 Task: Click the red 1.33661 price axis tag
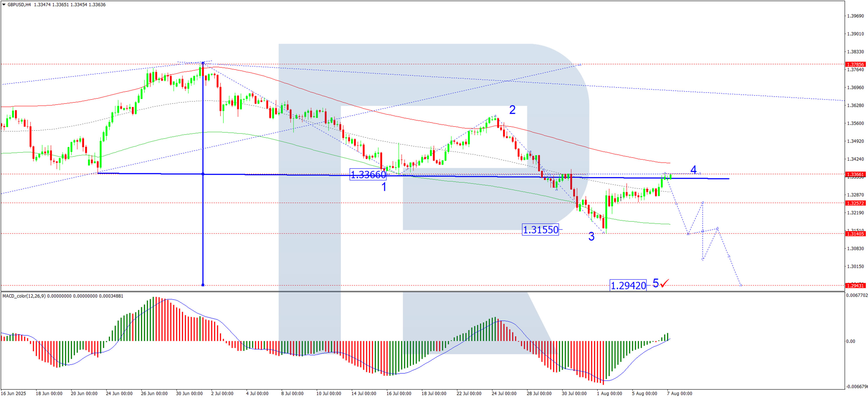click(855, 174)
